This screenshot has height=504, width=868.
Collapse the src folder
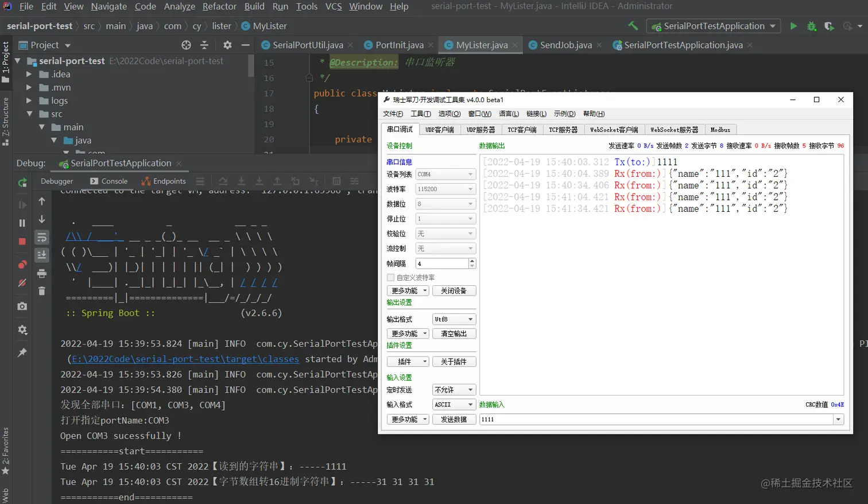coord(29,114)
